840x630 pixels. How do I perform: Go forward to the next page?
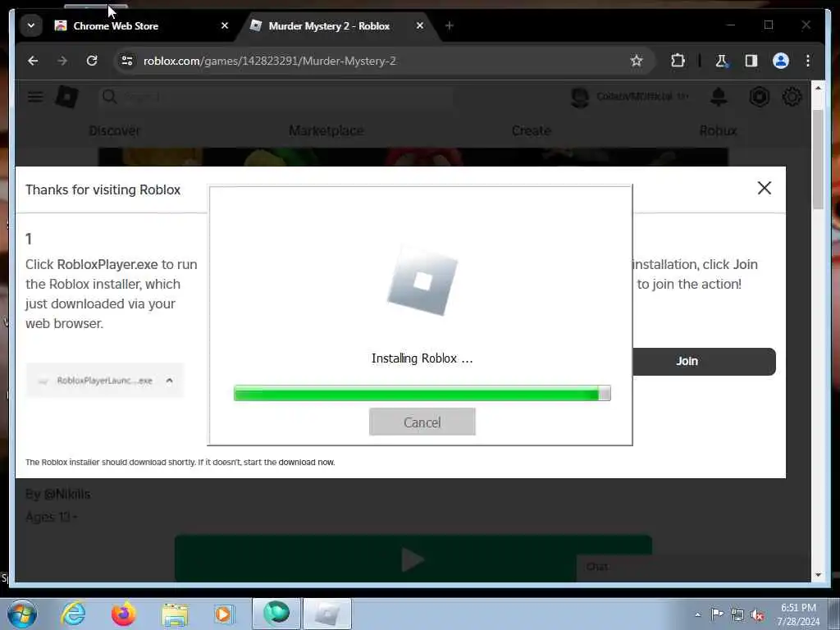[62, 61]
